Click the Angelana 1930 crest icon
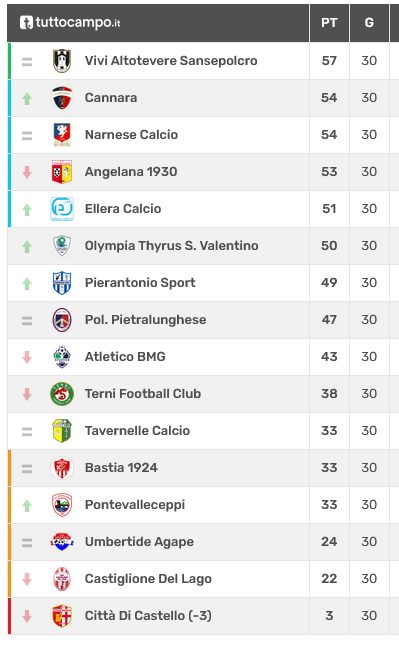Image resolution: width=399 pixels, height=645 pixels. (x=62, y=172)
